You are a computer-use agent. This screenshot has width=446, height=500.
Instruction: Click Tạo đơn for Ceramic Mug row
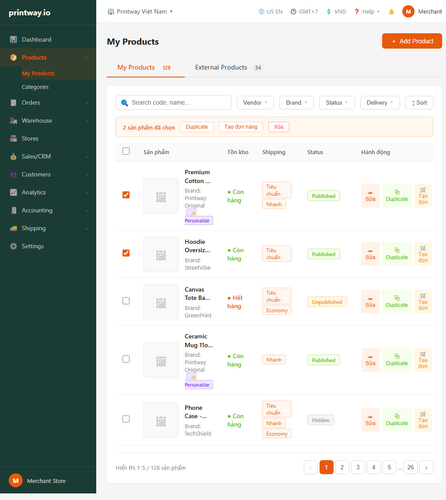[x=423, y=360]
